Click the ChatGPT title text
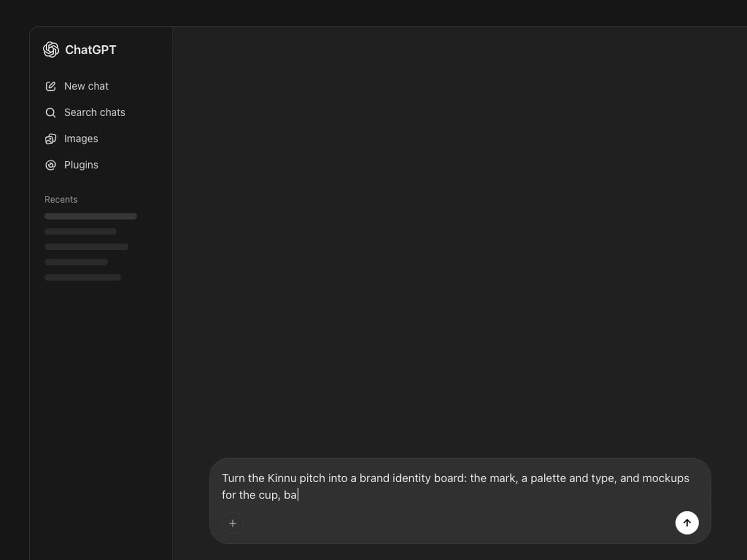This screenshot has height=560, width=747. coord(91,50)
